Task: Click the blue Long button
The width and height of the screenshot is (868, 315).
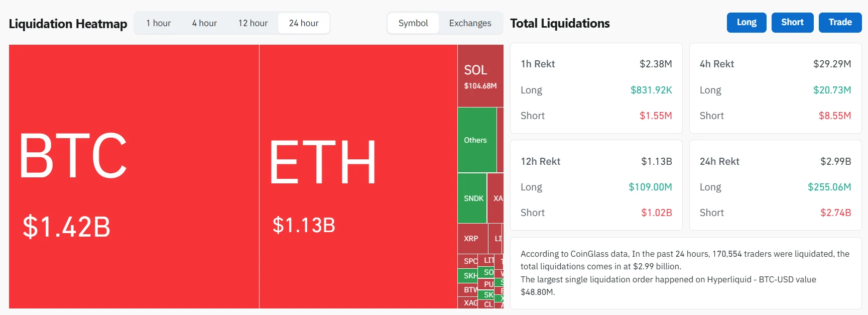Action: pyautogui.click(x=747, y=23)
